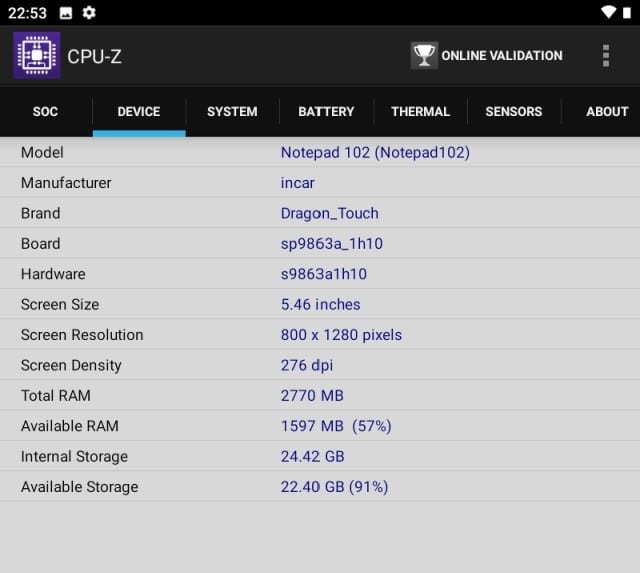Tap the trophy validation icon
This screenshot has width=640, height=573.
(424, 55)
